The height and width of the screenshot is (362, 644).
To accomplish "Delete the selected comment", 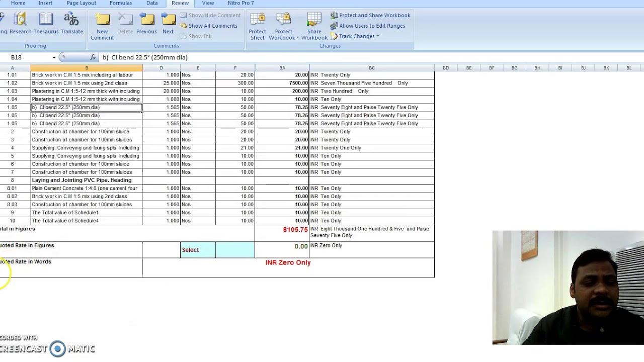I will click(x=125, y=24).
